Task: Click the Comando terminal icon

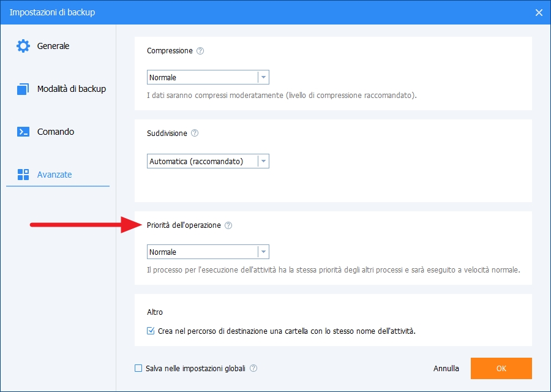Action: pos(23,132)
